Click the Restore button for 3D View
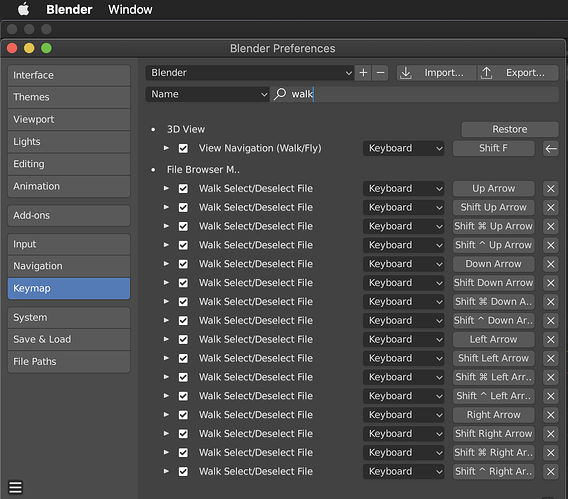Screen dimensions: 568x499 click(x=510, y=129)
